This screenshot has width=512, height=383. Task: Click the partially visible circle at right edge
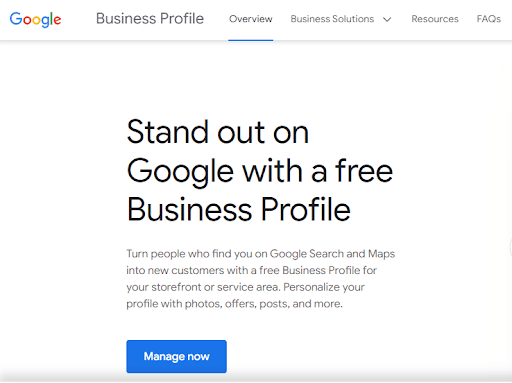(x=510, y=248)
